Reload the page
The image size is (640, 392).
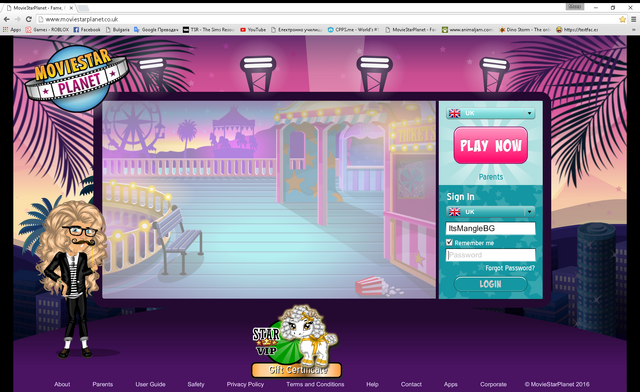click(x=28, y=19)
